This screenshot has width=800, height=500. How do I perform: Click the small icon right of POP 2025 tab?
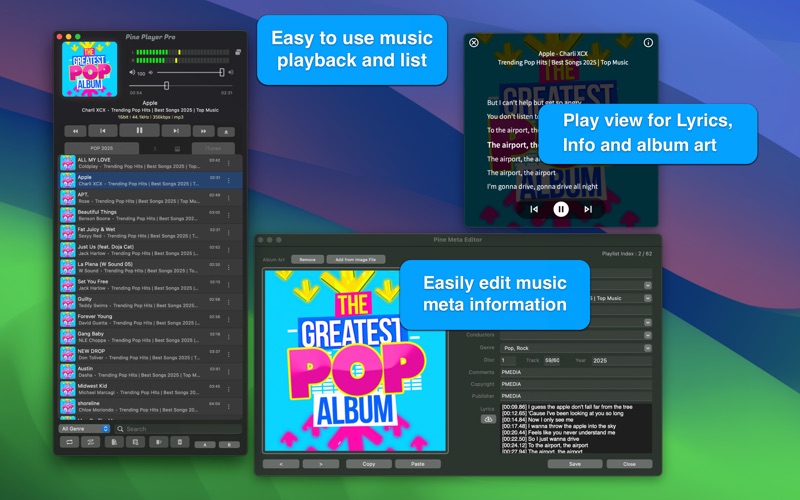coord(155,148)
